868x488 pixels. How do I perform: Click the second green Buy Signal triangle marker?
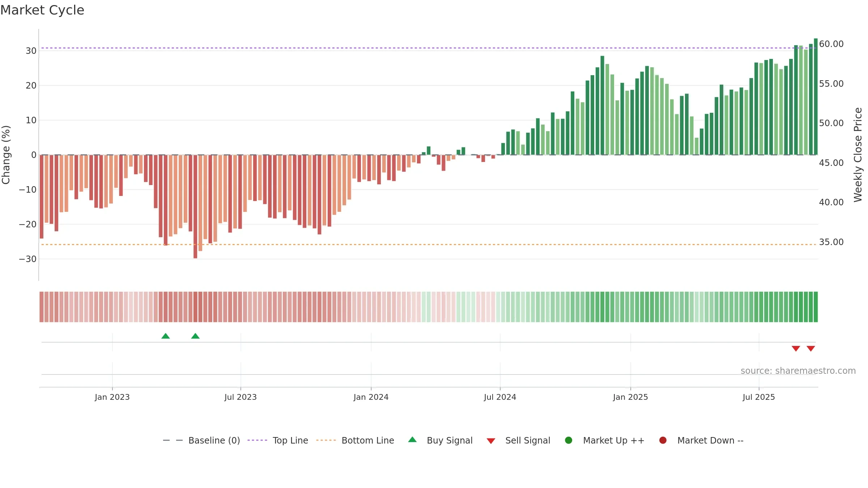tap(195, 336)
